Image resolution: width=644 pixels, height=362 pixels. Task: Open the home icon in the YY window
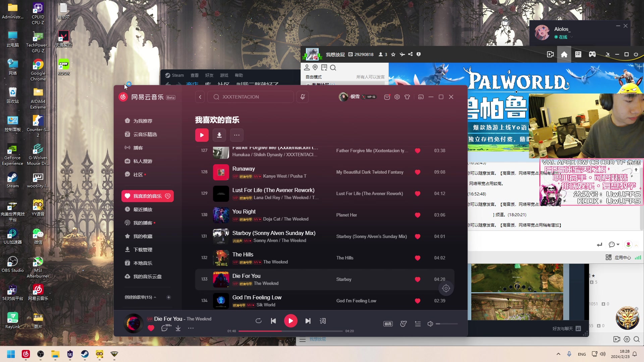click(x=564, y=54)
